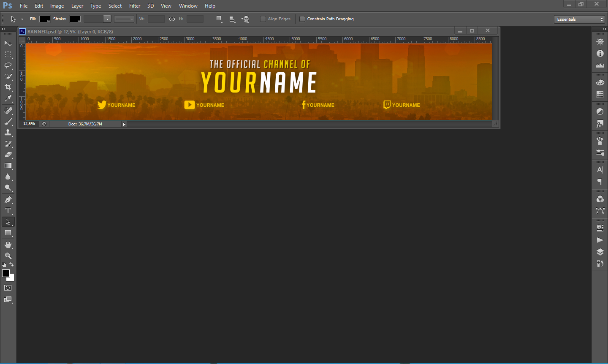The image size is (608, 364).
Task: Select the Horizontal Type tool
Action: click(x=8, y=210)
